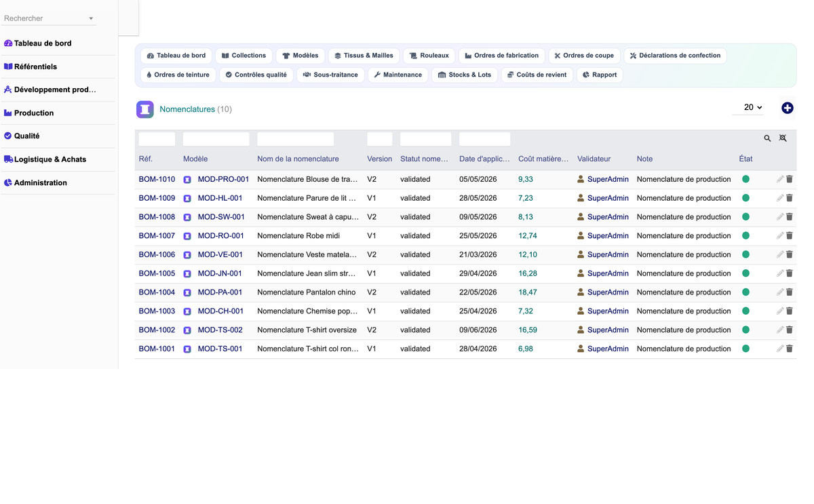This screenshot has width=814, height=504.
Task: Click the Modèle column filter field
Action: click(216, 139)
